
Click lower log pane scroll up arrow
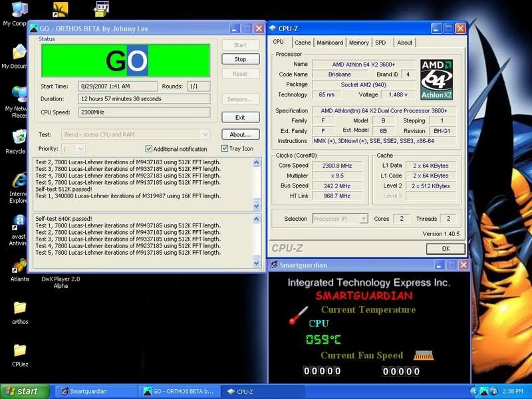(x=257, y=219)
